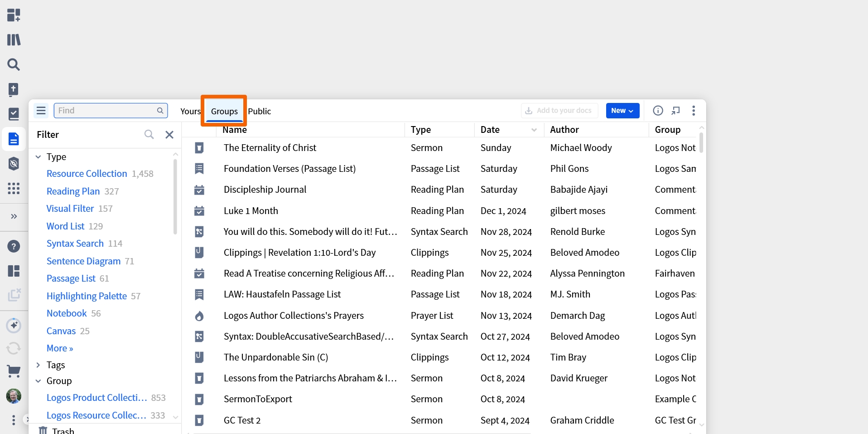Open SermonToExport document
This screenshot has width=868, height=434.
(258, 399)
